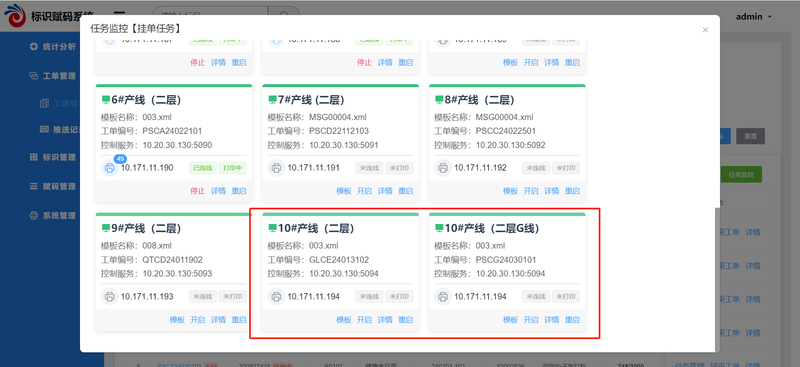Click printer icon for 10.171.11.192
Viewport: 800px width, 367px height.
[443, 167]
